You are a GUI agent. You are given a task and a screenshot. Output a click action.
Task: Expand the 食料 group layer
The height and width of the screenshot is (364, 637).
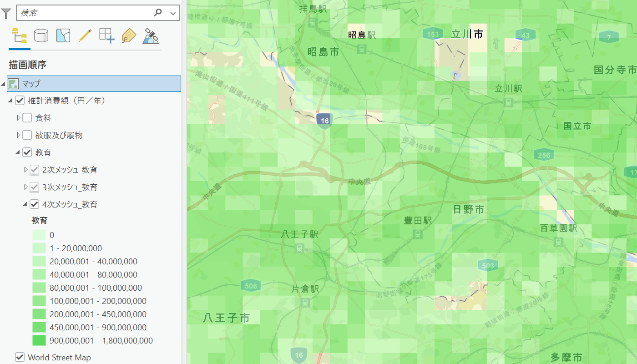click(x=19, y=118)
